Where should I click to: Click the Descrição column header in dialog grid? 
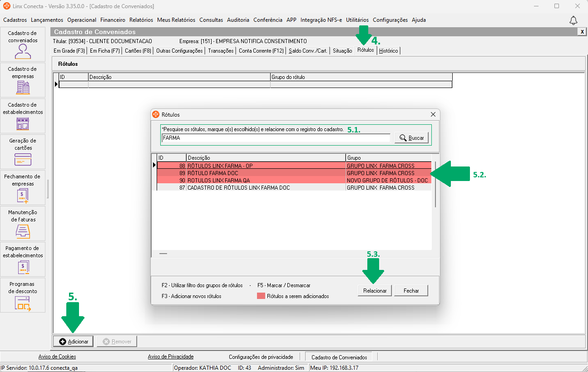(x=266, y=157)
